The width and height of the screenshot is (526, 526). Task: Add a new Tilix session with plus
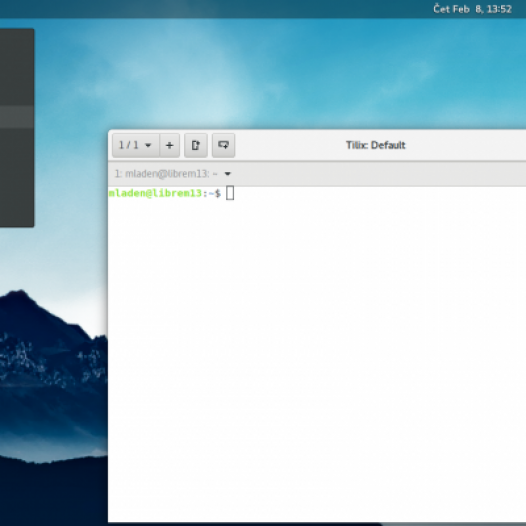[x=170, y=145]
